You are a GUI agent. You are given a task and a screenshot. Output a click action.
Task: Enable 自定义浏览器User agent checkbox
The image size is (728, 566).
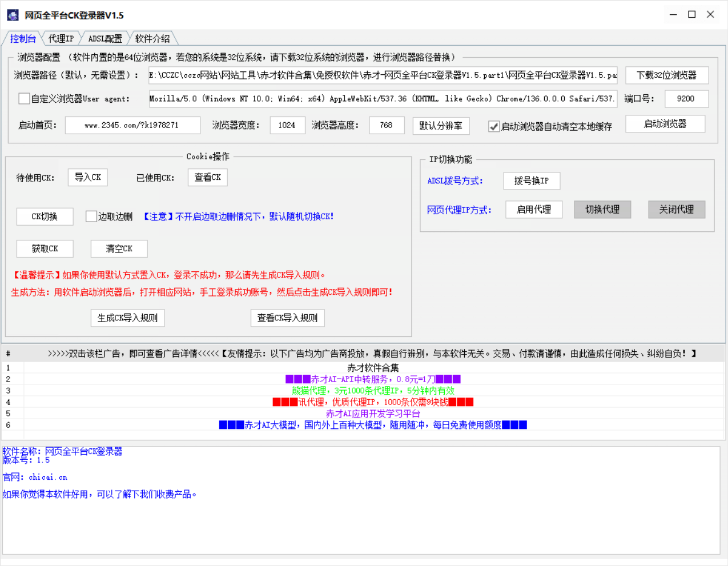tap(24, 99)
